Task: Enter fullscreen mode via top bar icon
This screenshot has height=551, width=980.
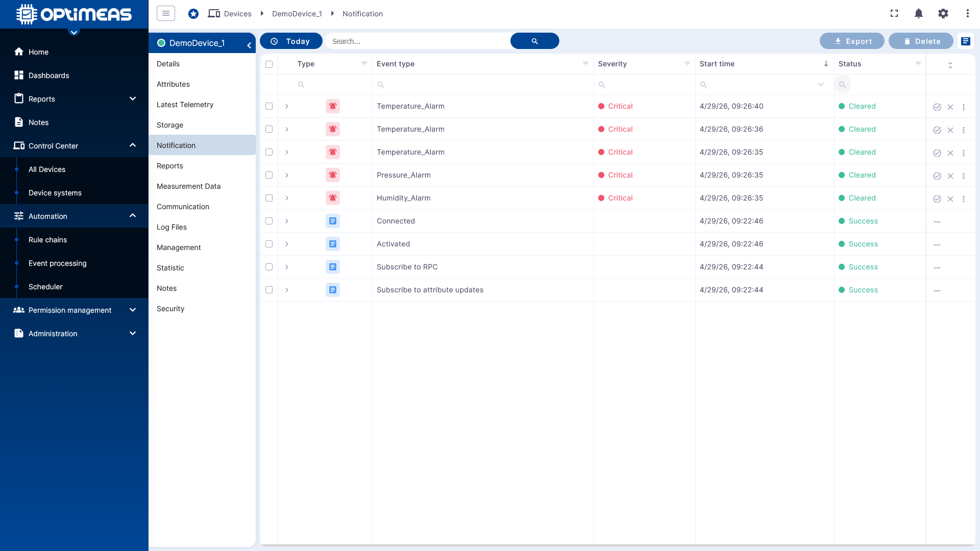Action: [894, 14]
